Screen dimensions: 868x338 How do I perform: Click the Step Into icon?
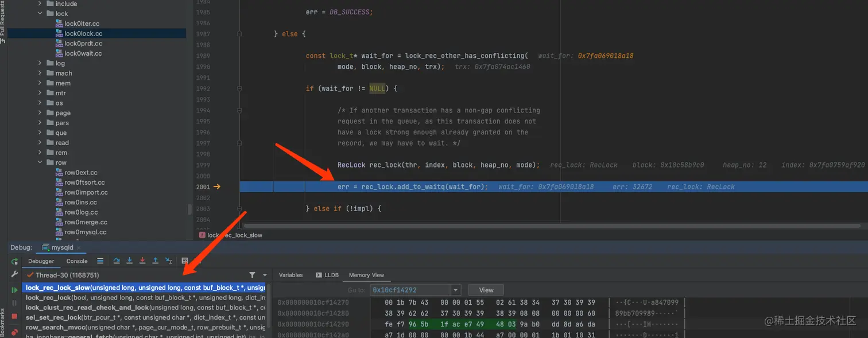(129, 261)
